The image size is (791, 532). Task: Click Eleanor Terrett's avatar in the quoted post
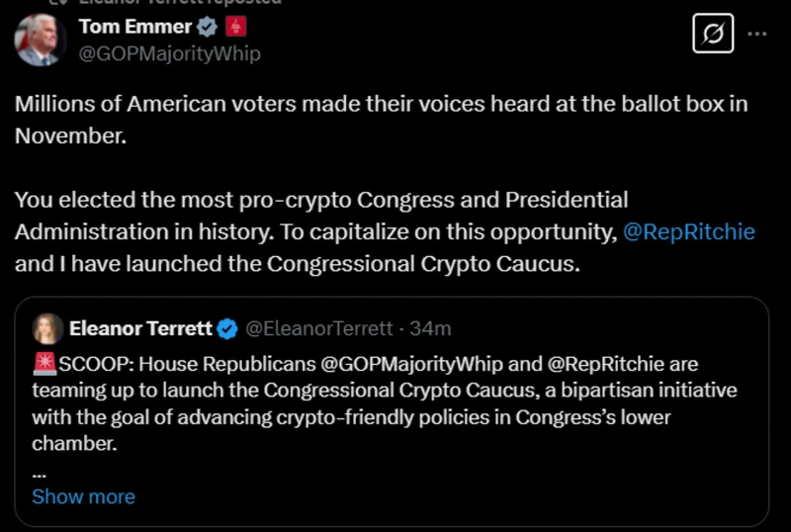(46, 328)
